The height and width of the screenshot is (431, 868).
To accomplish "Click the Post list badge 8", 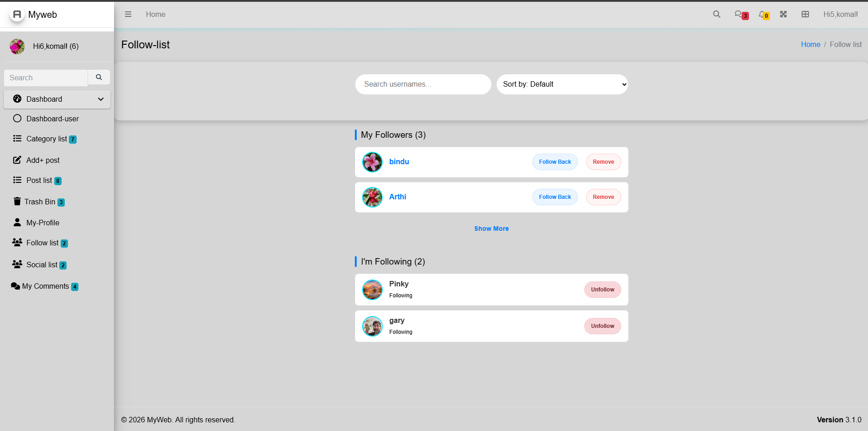I will tap(58, 181).
